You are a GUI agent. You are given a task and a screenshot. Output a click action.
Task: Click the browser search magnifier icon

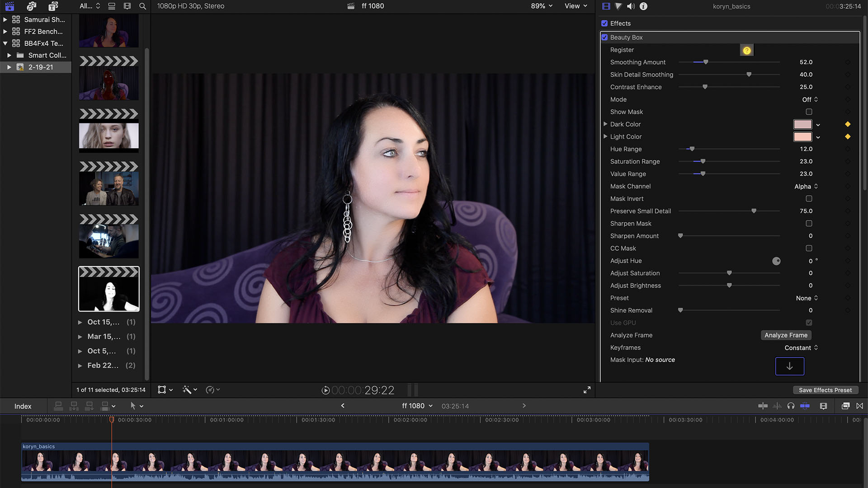pos(142,6)
